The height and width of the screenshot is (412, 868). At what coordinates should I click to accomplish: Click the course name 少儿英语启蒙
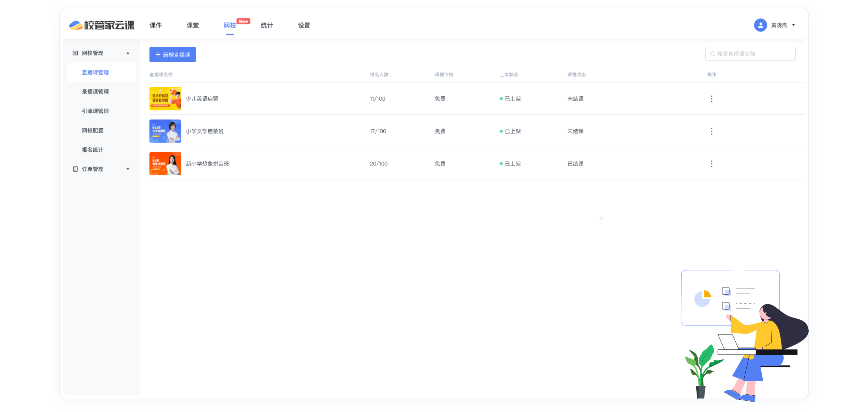coord(202,99)
